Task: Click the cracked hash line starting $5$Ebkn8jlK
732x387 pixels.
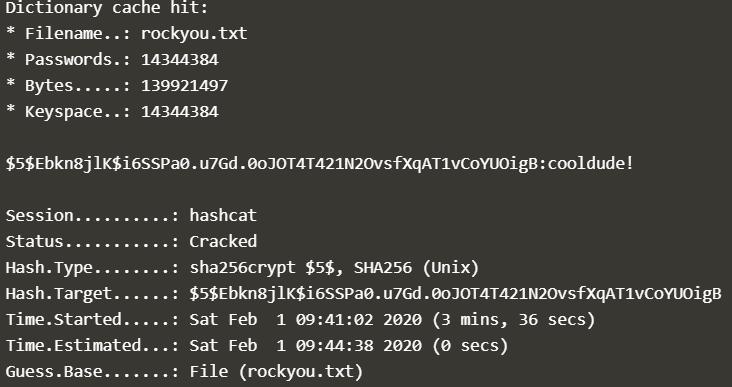Action: pos(319,164)
